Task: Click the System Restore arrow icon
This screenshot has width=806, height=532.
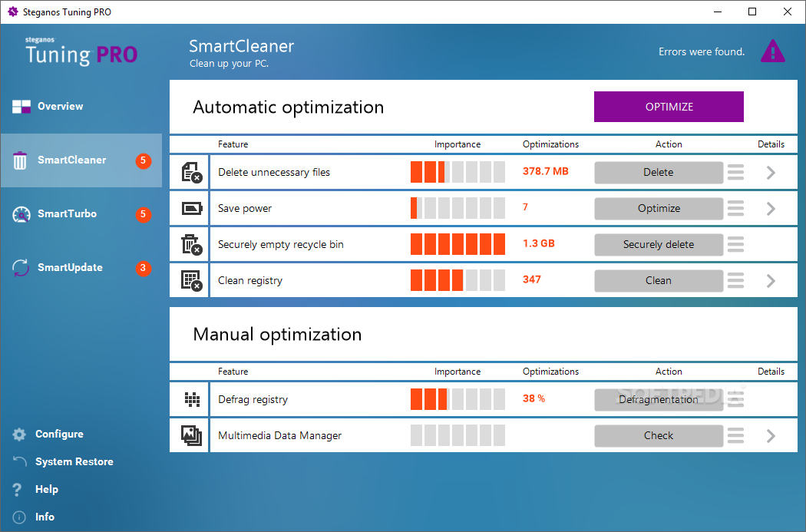Action: [x=19, y=461]
